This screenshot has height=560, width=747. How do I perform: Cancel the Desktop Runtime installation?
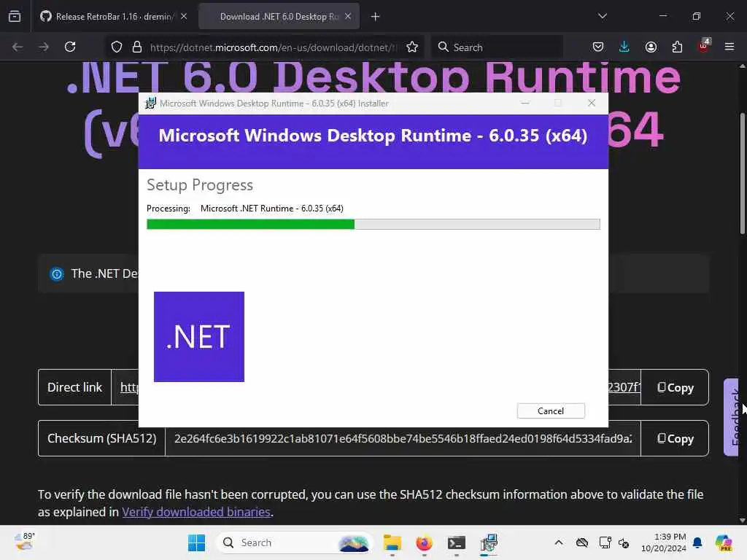pyautogui.click(x=551, y=411)
